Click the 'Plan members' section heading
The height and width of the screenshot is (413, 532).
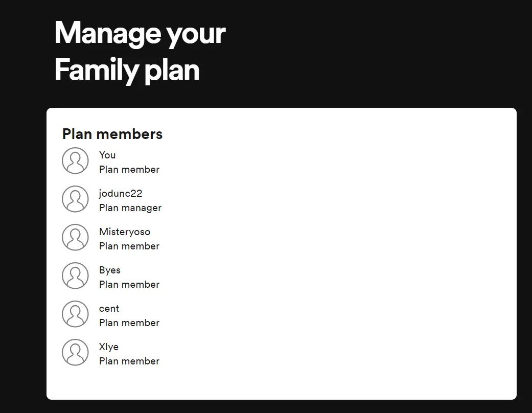[x=112, y=134]
